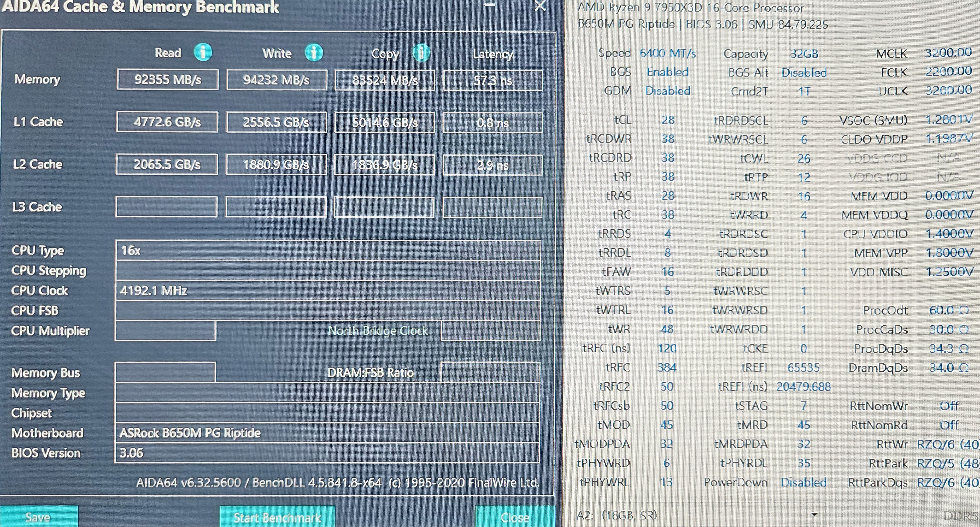Click tREFI value 65535

coord(803,368)
